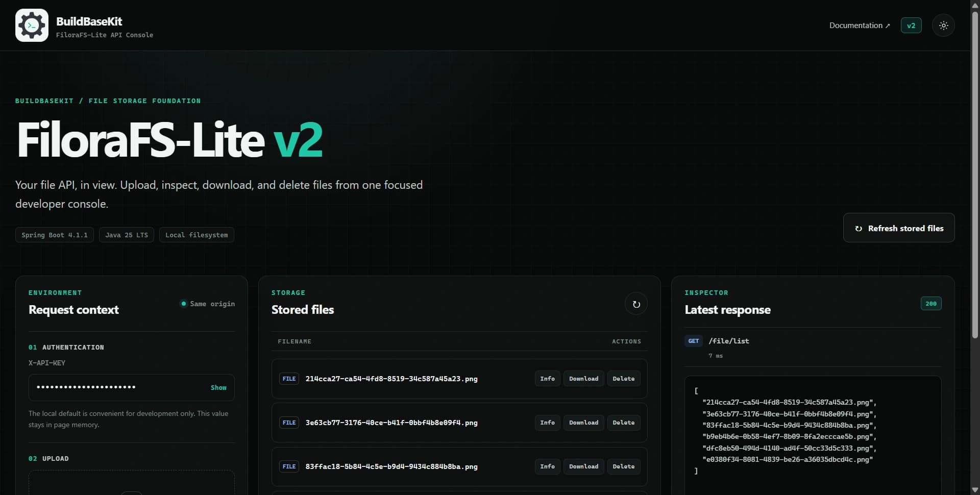Download the 3e63cb77 png file

[583, 423]
